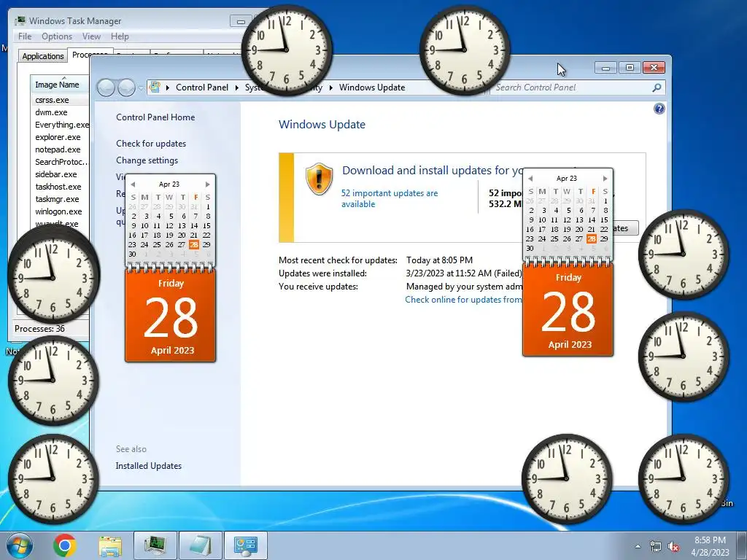Open Check online for updates link
This screenshot has height=560, width=747.
tap(463, 300)
